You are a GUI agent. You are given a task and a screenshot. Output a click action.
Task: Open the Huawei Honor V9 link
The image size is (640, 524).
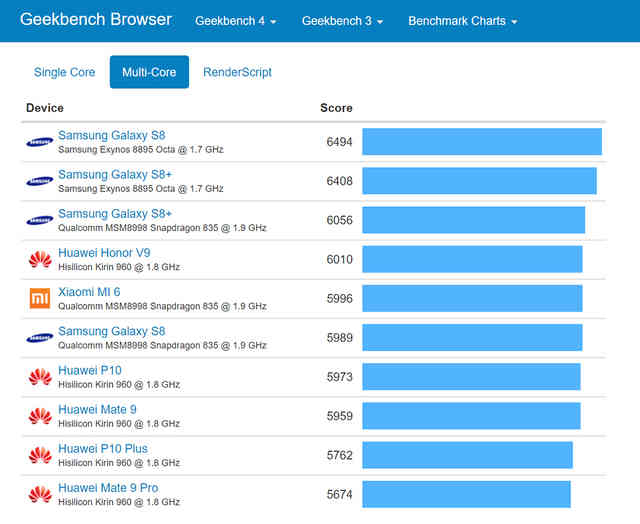[x=104, y=253]
